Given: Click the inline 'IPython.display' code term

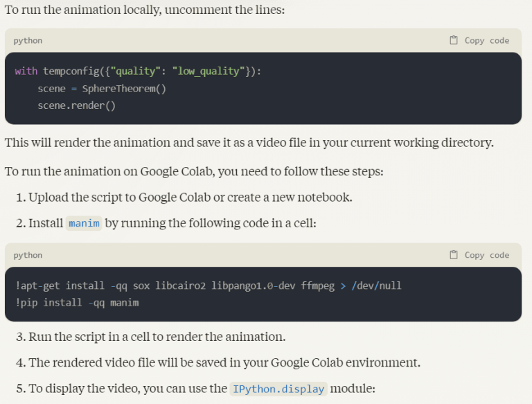Looking at the screenshot, I should click(x=278, y=389).
